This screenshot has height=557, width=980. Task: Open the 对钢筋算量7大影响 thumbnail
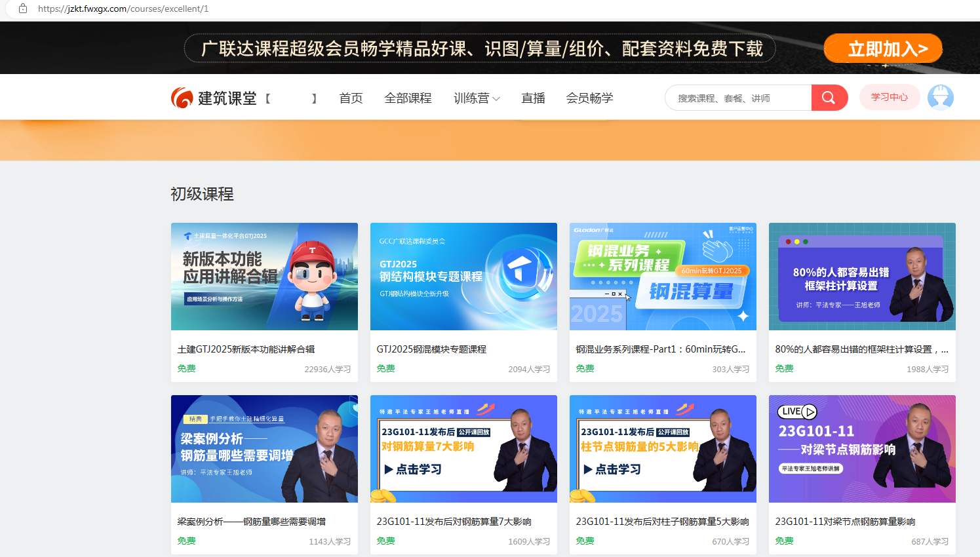tap(463, 449)
